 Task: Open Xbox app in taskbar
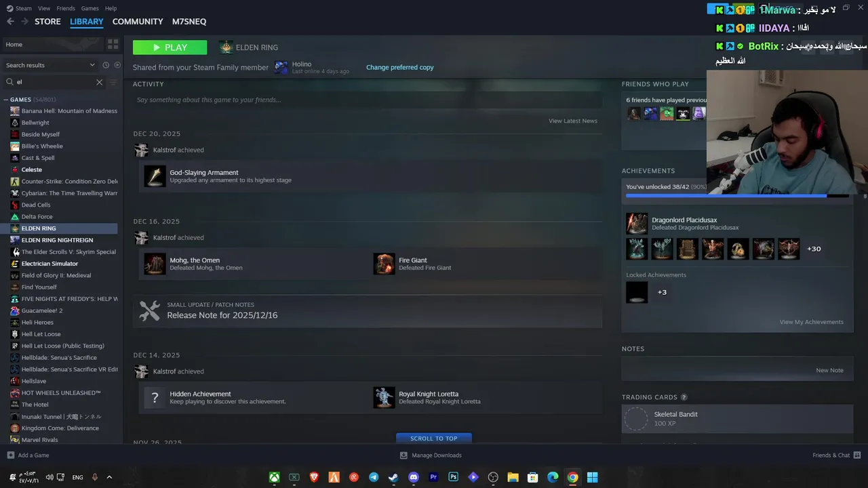274,477
